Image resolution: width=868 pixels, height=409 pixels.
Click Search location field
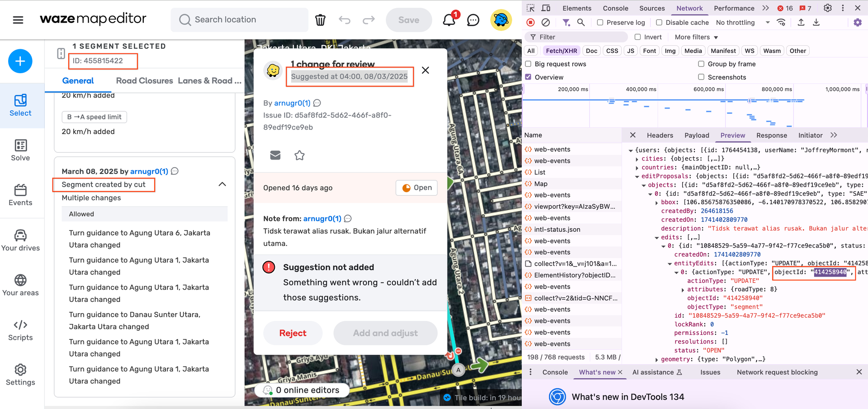(240, 20)
